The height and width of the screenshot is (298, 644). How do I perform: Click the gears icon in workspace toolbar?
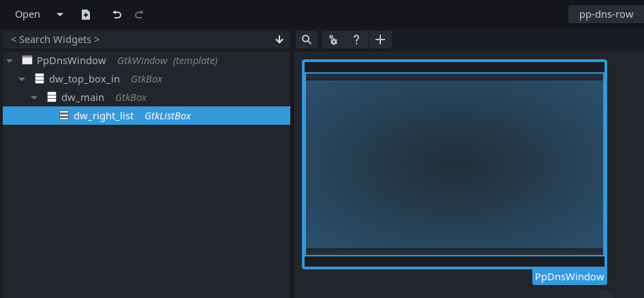[333, 40]
